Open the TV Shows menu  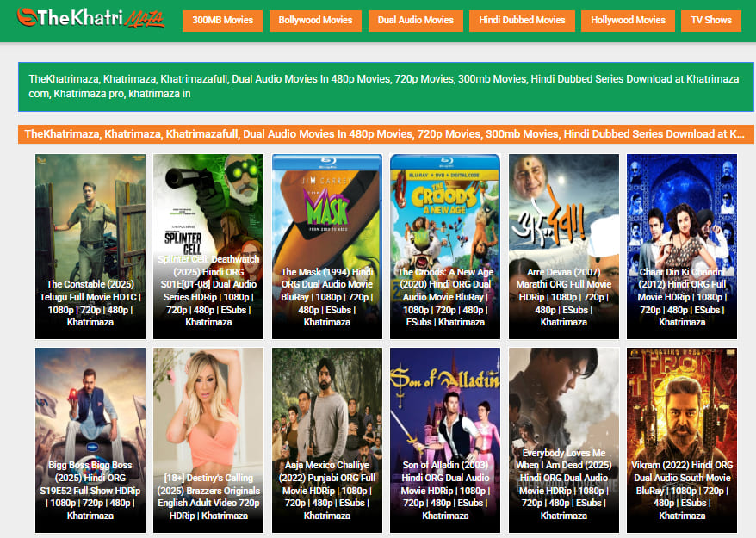pos(710,20)
